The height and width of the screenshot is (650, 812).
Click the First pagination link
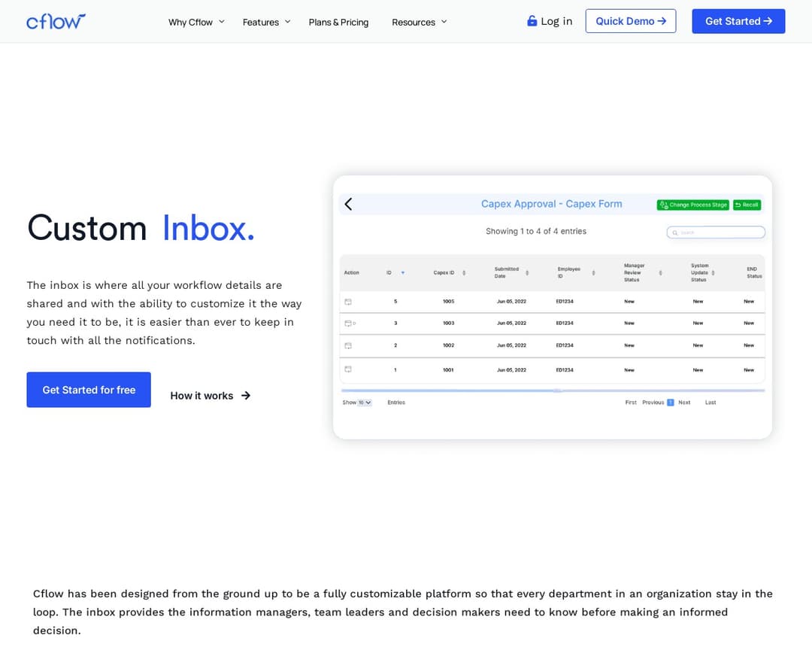(631, 402)
